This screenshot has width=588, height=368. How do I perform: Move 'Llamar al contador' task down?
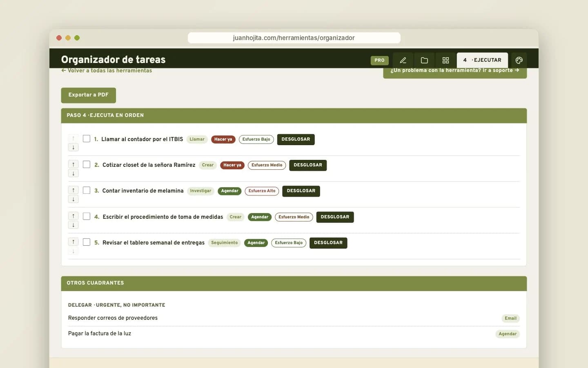[73, 147]
